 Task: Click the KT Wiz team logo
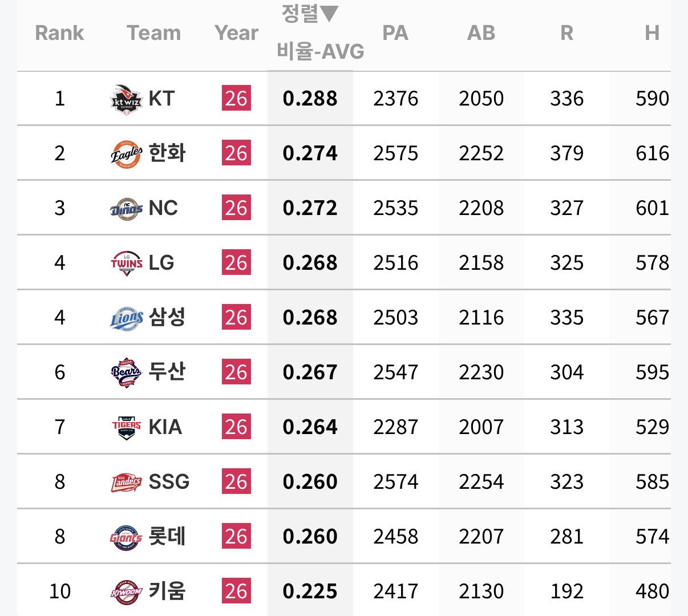point(126,99)
